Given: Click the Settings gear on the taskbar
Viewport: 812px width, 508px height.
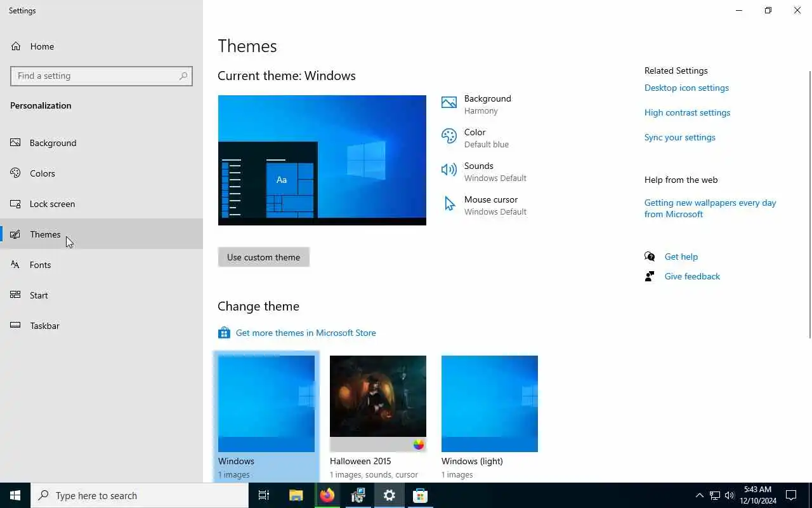Looking at the screenshot, I should coord(390,495).
